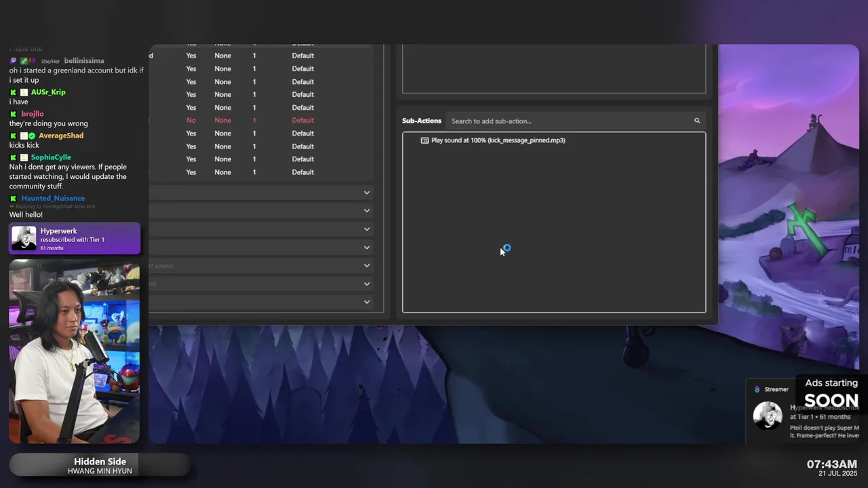Click the streamer webcam thumbnail
Image resolution: width=868 pixels, height=488 pixels.
[75, 351]
